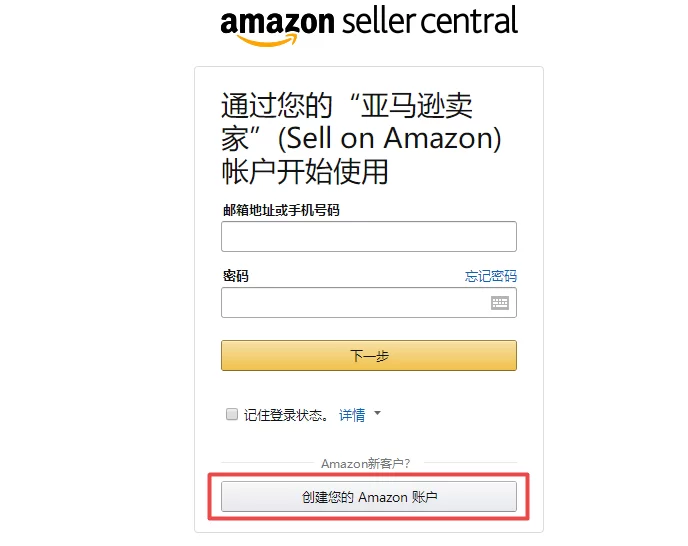Open the 详情 details link
This screenshot has width=688, height=546.
[351, 415]
